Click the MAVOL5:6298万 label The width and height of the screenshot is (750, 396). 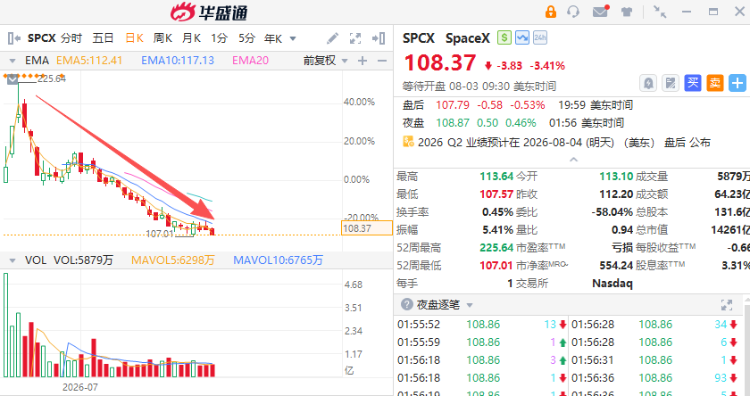point(173,260)
